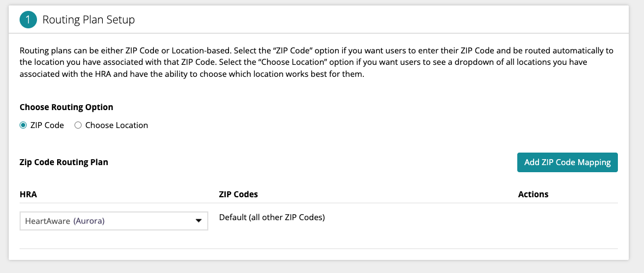Screen dimensions: 644x273
Task: Select the Choose Location radio button
Action: 78,125
